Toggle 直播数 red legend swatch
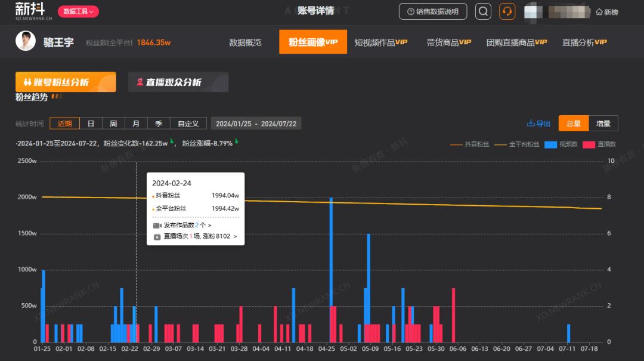644x361 pixels. click(x=589, y=144)
